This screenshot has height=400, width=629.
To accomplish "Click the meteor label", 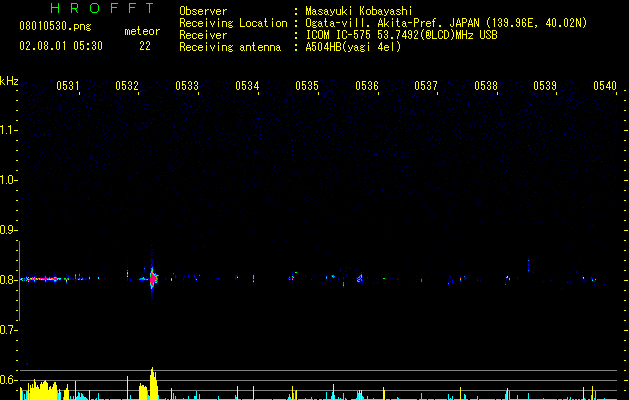I will (x=142, y=31).
